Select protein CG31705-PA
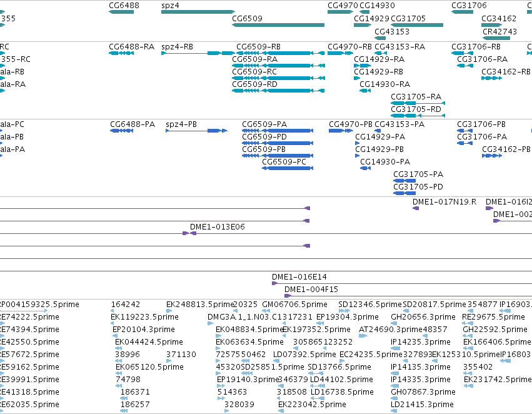This screenshot has height=414, width=532. [404, 181]
